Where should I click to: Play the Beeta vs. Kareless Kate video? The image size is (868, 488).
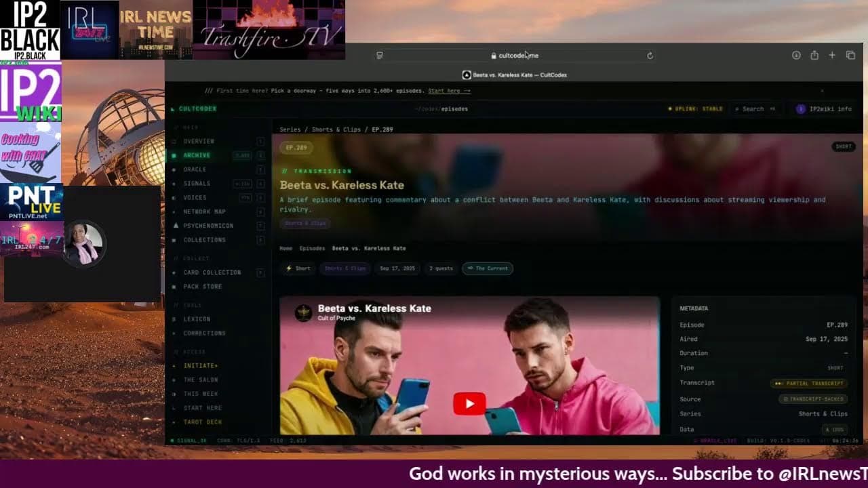pos(469,403)
